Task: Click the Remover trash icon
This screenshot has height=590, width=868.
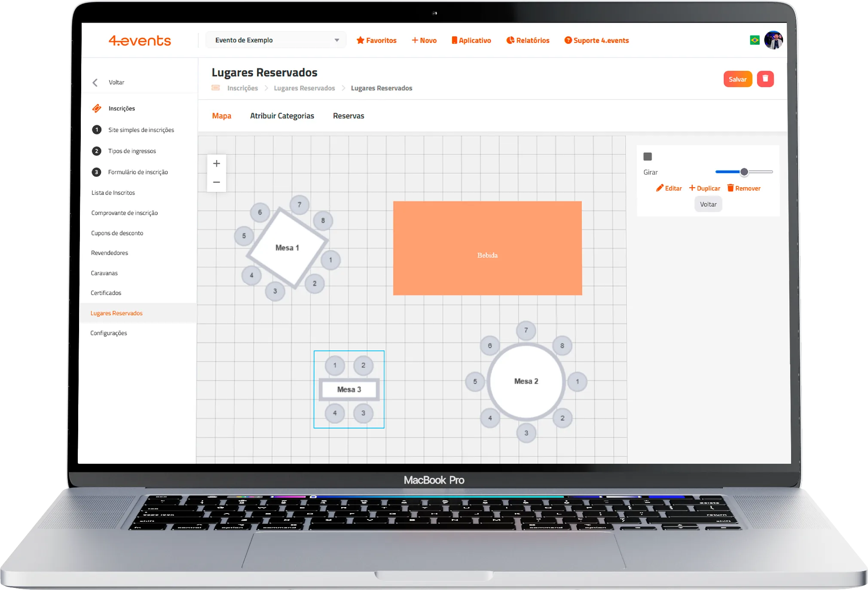Action: point(730,188)
